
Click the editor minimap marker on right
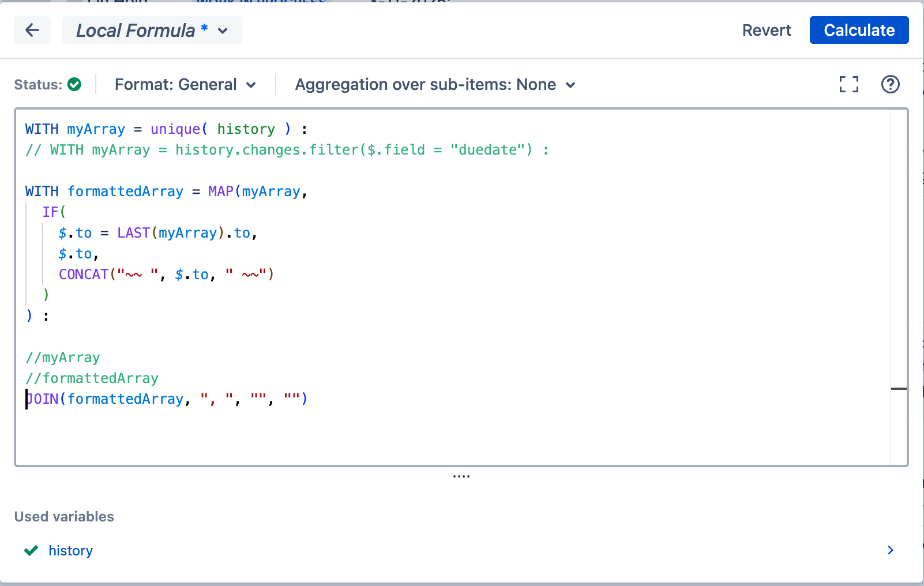click(x=899, y=389)
